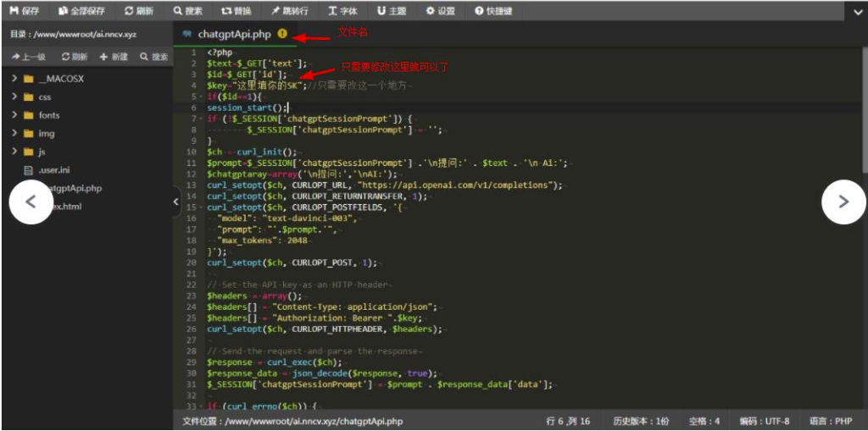Open the 字体 font settings
The height and width of the screenshot is (431, 868).
tap(342, 11)
